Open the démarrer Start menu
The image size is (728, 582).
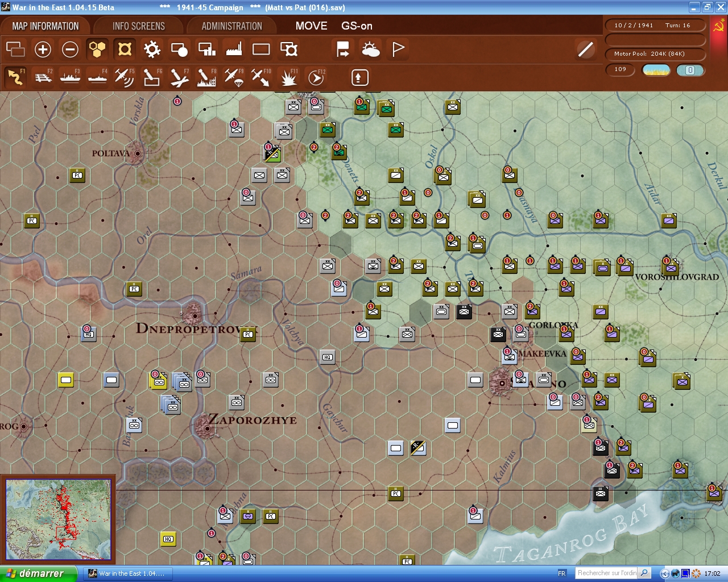[38, 573]
